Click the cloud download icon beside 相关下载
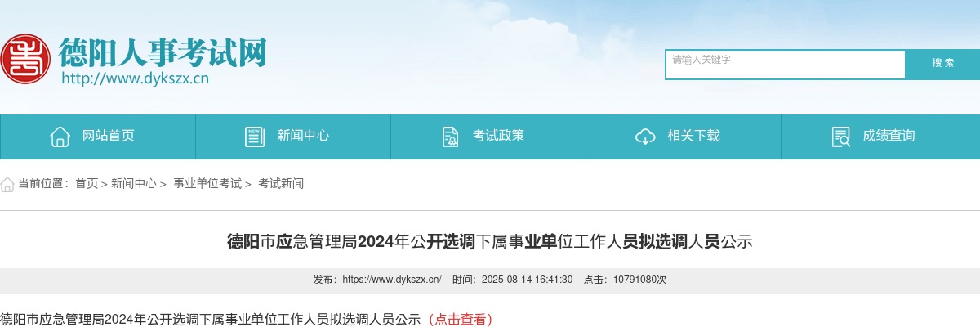Image resolution: width=980 pixels, height=327 pixels. coord(645,137)
